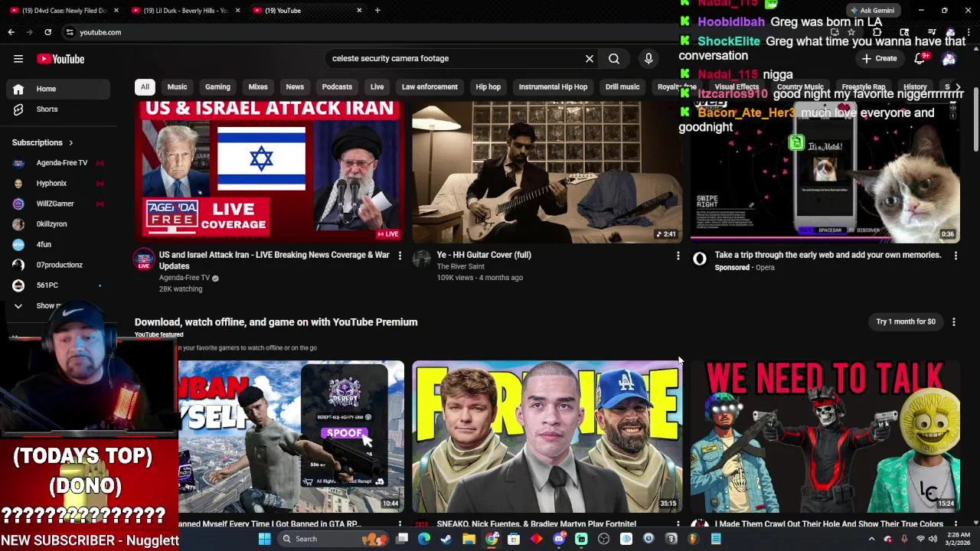Select the News filter chip
This screenshot has height=551, width=980.
(x=295, y=87)
